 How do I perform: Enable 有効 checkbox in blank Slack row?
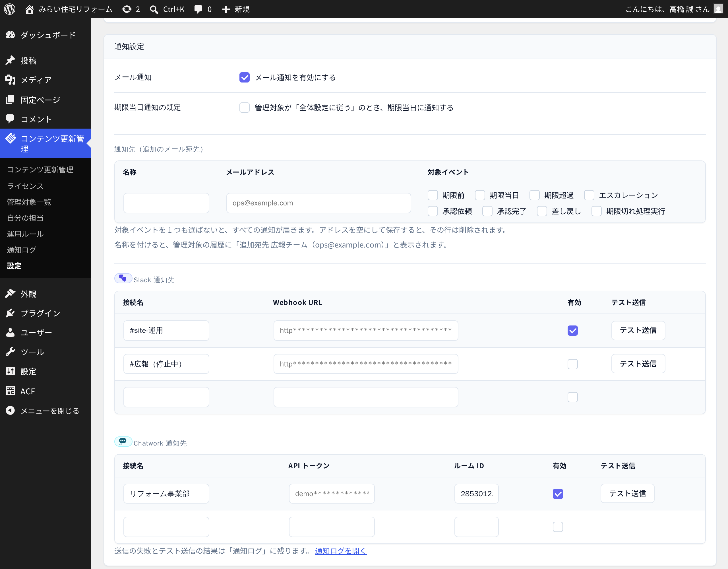573,397
